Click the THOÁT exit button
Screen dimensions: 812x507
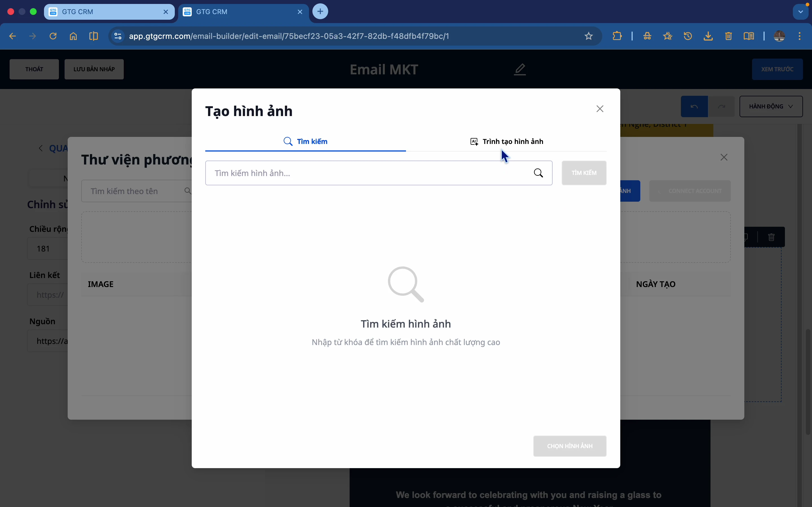pos(34,69)
